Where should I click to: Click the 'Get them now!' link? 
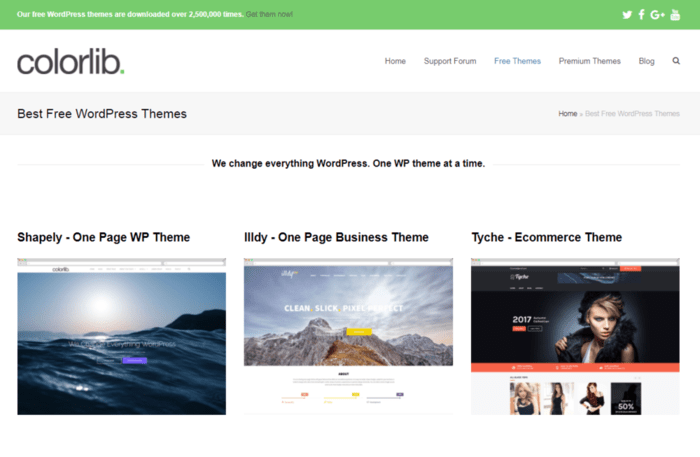coord(270,14)
